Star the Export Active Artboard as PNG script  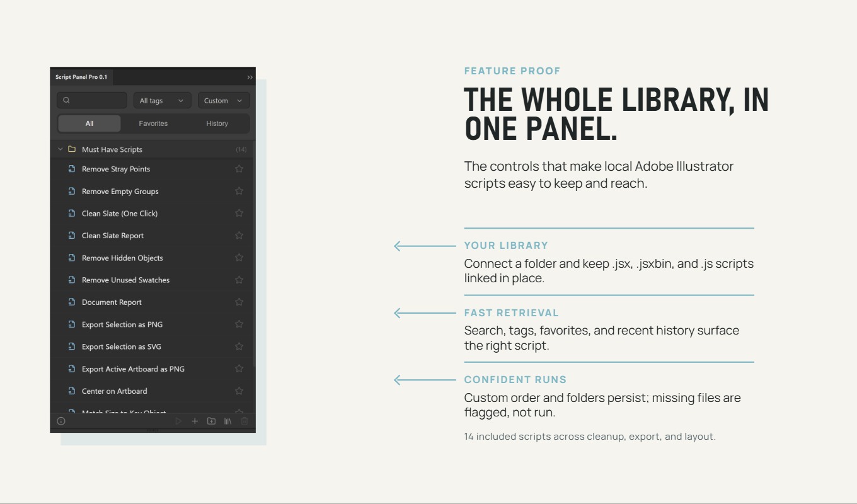pyautogui.click(x=239, y=369)
